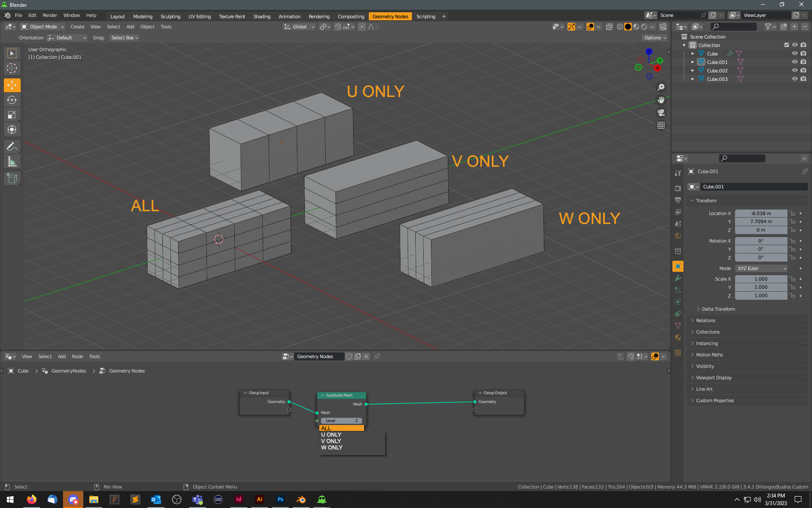Hide Cube.003 with its eye icon
Screen dimensions: 812x508
[x=795, y=79]
